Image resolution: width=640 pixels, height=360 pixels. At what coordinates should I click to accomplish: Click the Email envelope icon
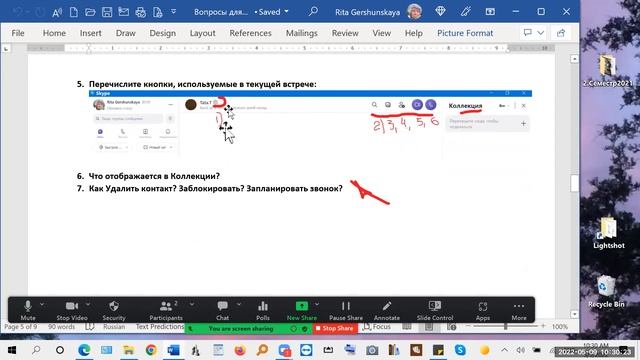(x=124, y=12)
